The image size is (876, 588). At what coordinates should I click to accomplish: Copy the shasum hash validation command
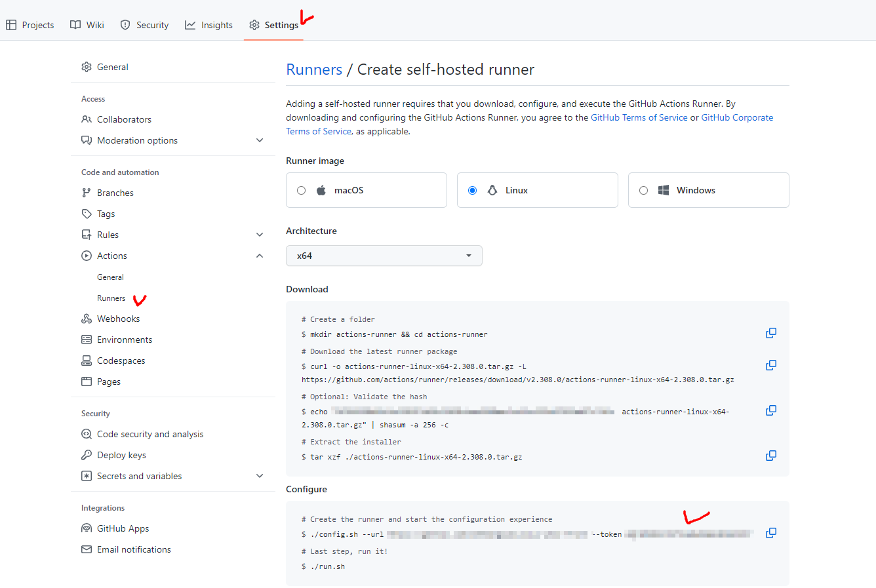pos(771,410)
